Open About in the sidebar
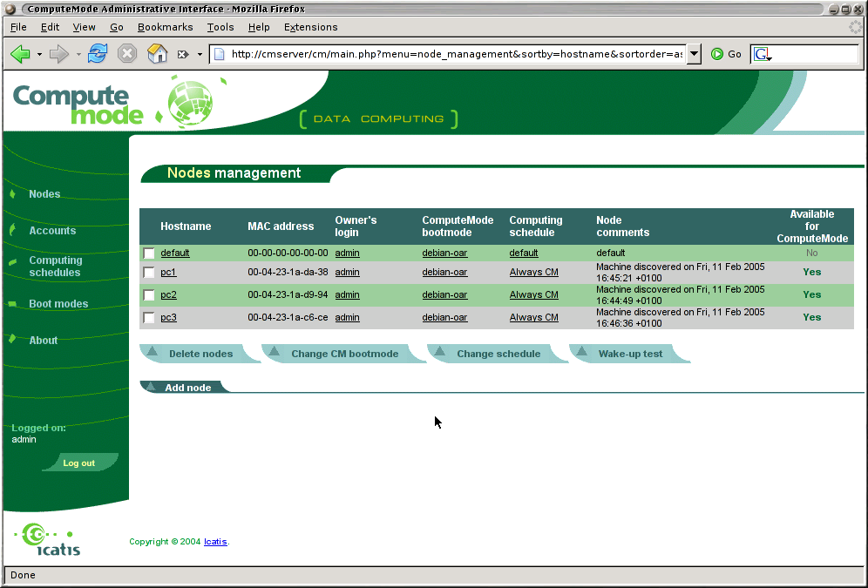The height and width of the screenshot is (588, 868). pos(44,341)
